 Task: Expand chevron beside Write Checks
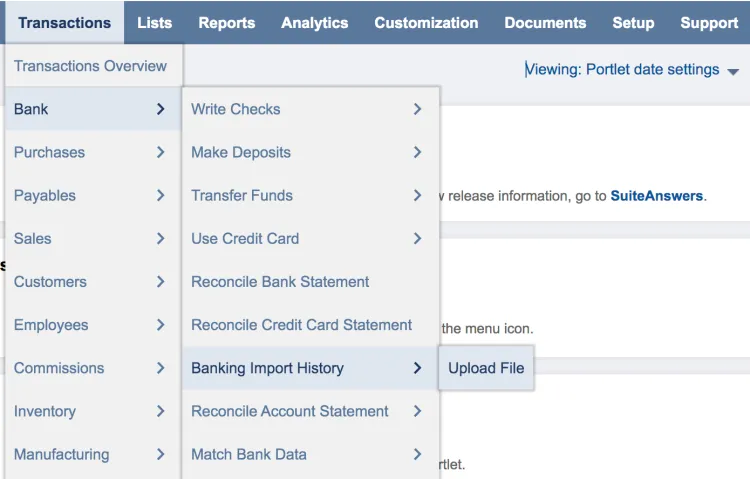[418, 109]
